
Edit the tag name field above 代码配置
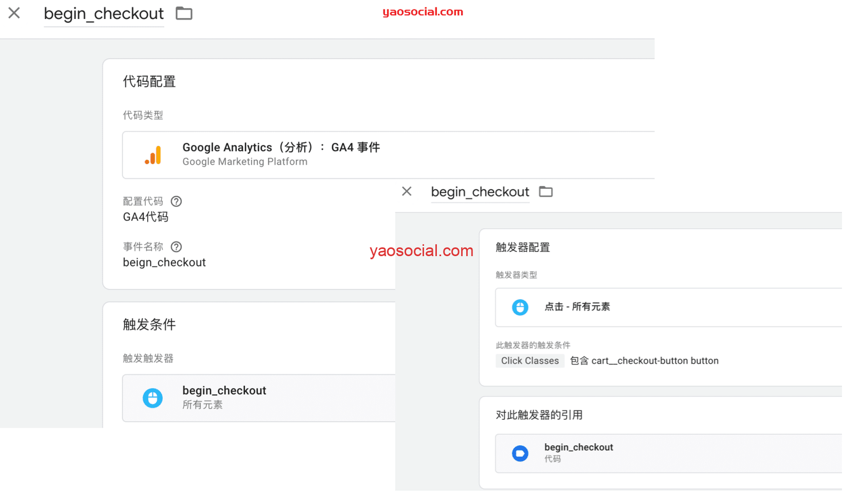coord(103,14)
